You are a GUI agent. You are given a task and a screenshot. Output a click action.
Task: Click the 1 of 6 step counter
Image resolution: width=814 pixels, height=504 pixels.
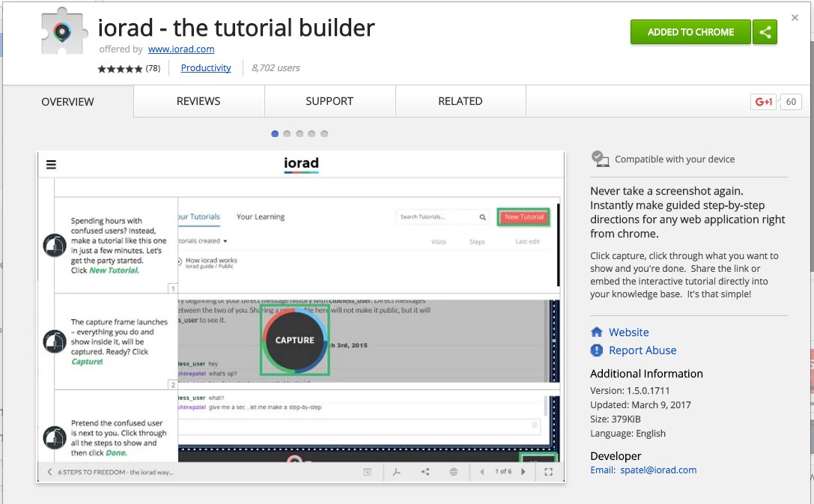tap(502, 472)
